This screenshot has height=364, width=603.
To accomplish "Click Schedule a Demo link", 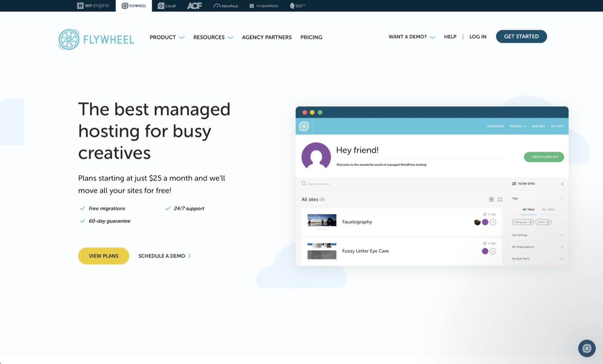I will [165, 256].
